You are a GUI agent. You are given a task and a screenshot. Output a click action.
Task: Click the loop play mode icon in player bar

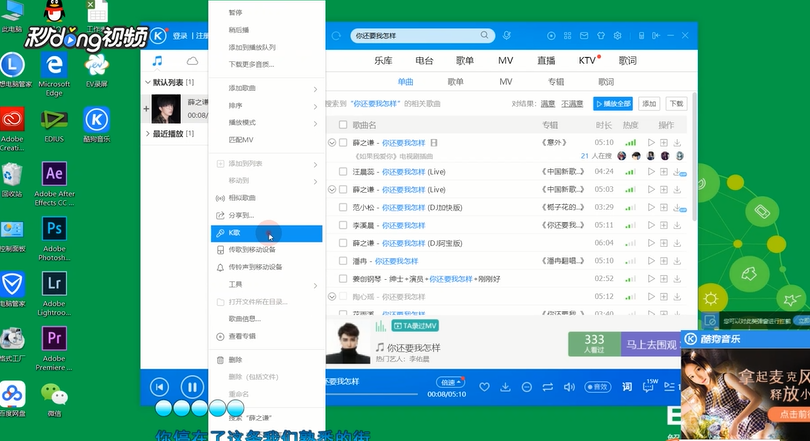(548, 387)
